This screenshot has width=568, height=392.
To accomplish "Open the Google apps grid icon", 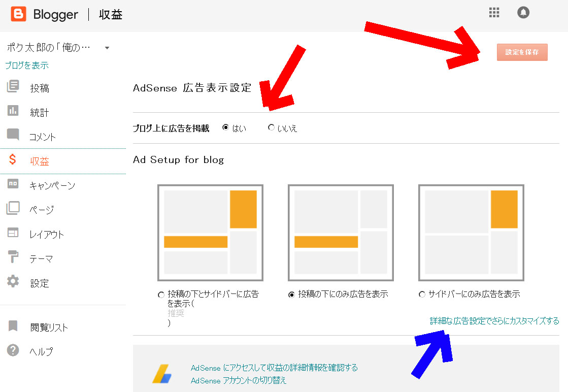I will [494, 13].
